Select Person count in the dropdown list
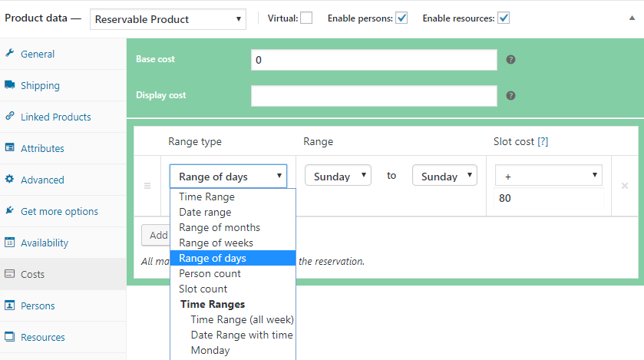Image resolution: width=644 pixels, height=360 pixels. pyautogui.click(x=210, y=273)
